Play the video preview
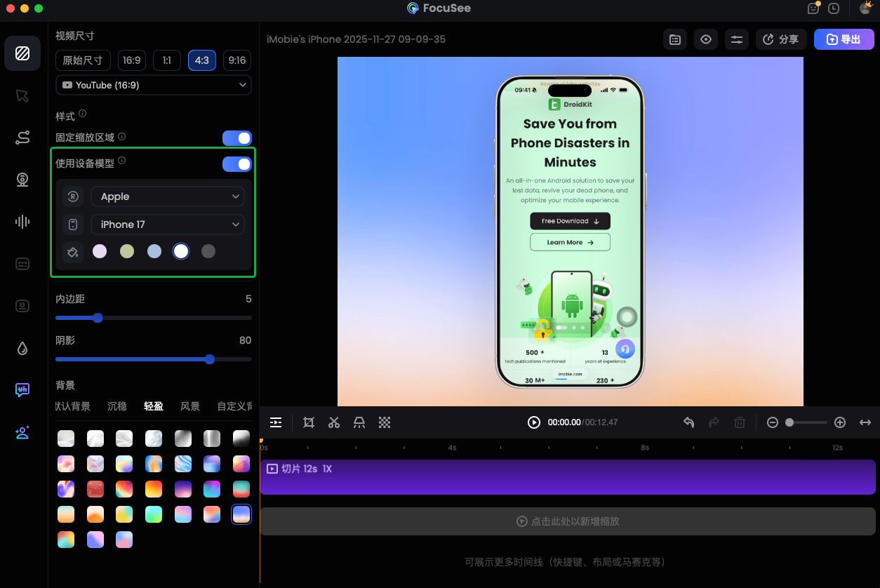 pyautogui.click(x=534, y=422)
